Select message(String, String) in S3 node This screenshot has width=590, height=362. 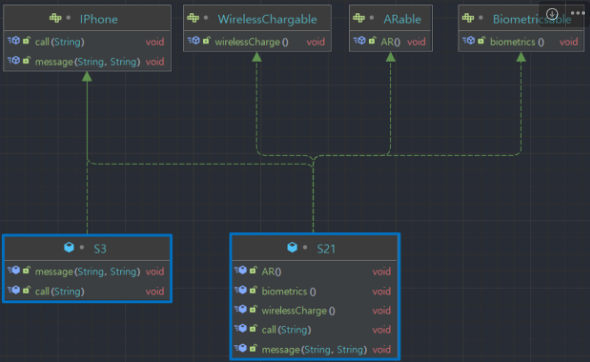tap(87, 272)
